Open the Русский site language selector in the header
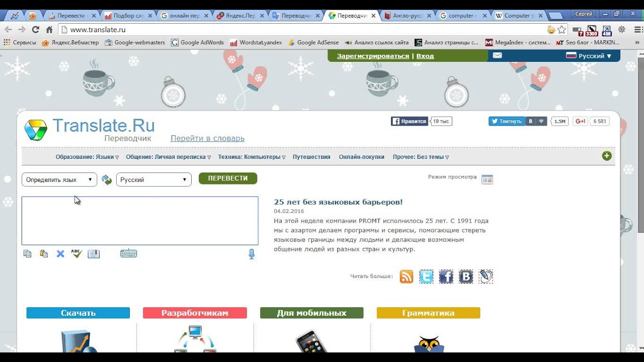644x362 pixels. pos(589,56)
